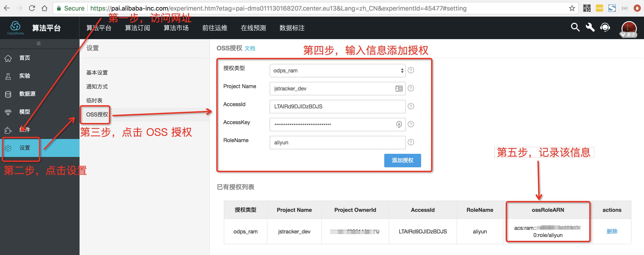
Task: Open the 文档 link beside OSS授权
Action: coord(250,48)
